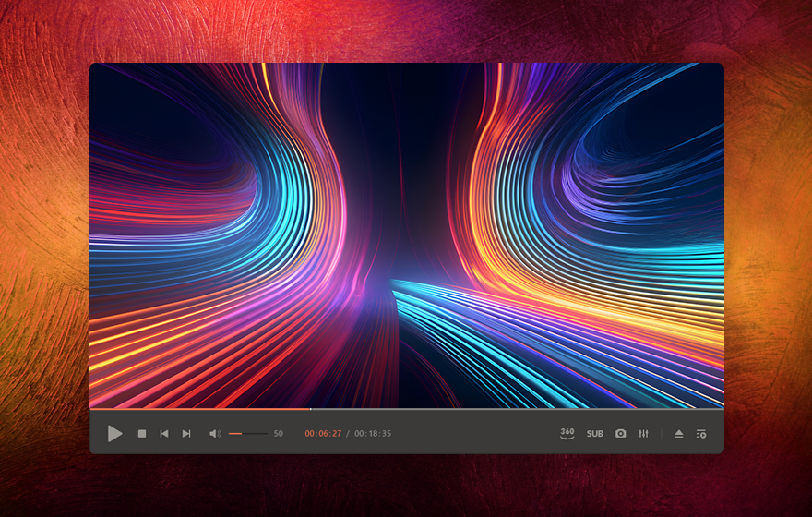Open the equalizer settings
Screen dimensions: 812x517
coord(644,434)
